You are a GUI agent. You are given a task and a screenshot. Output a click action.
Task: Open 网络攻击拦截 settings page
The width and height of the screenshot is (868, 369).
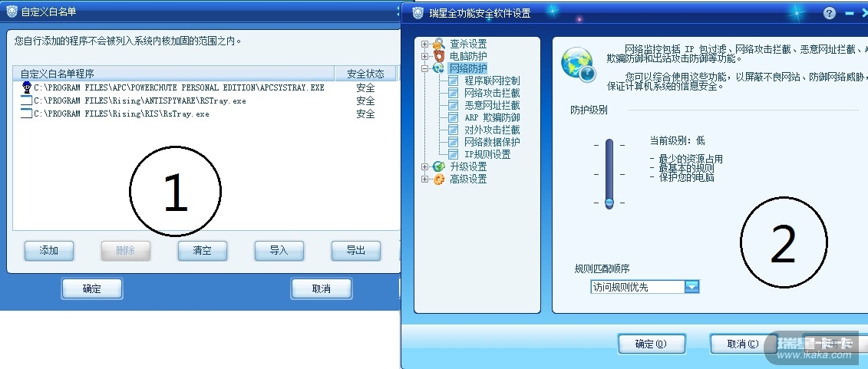tap(492, 93)
